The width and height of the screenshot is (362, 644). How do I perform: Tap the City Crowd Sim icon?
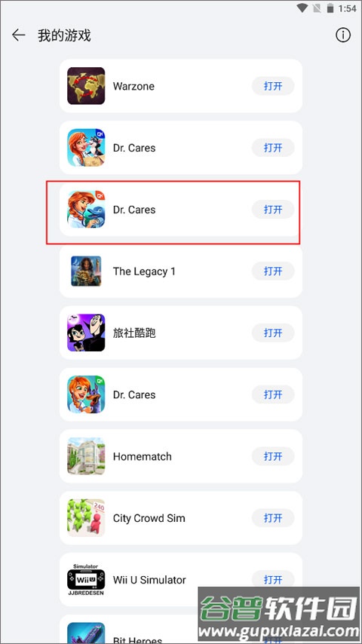(x=86, y=518)
